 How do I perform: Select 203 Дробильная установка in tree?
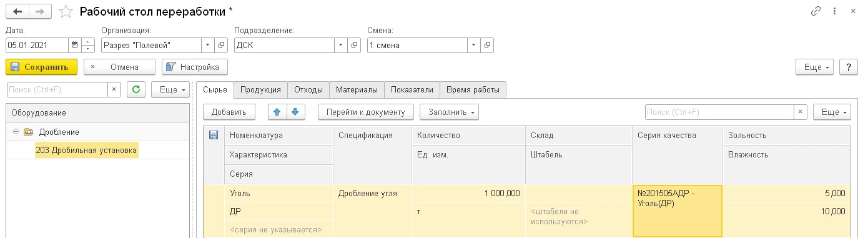click(86, 150)
